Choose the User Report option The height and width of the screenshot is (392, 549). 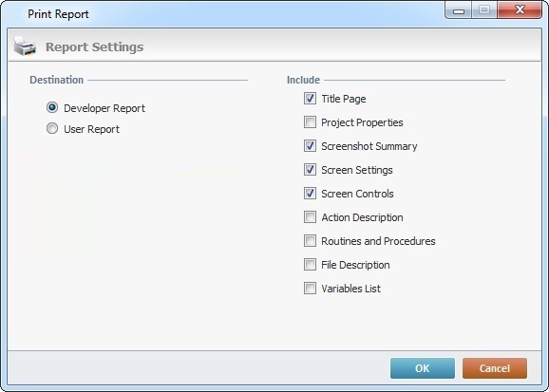point(52,128)
